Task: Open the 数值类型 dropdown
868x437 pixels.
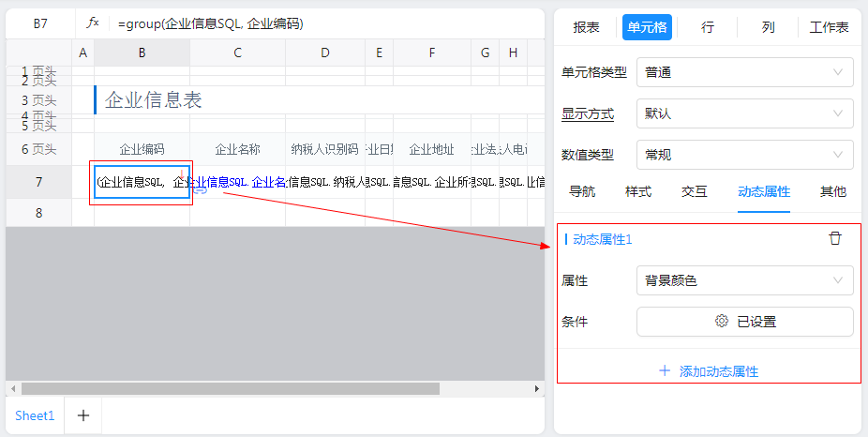Action: 744,155
